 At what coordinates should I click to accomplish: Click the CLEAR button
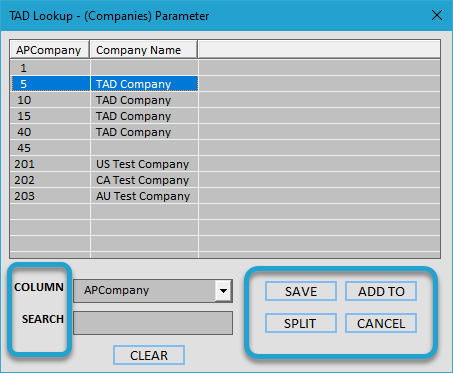[149, 355]
